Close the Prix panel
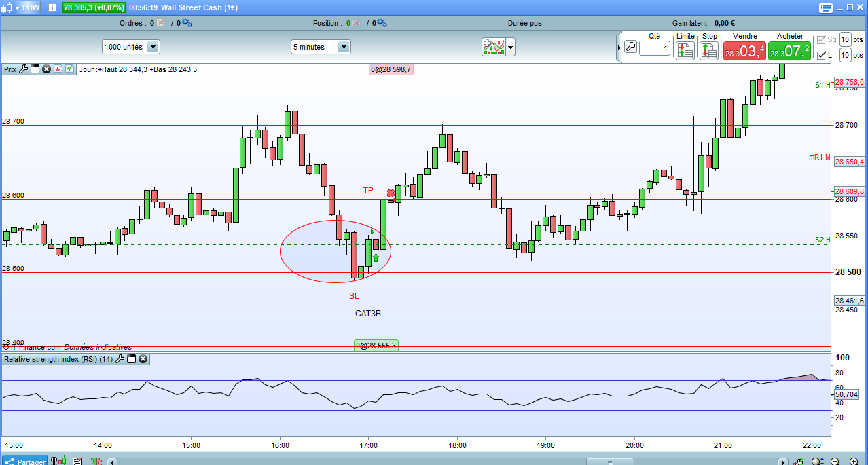868x465 pixels. coord(46,69)
